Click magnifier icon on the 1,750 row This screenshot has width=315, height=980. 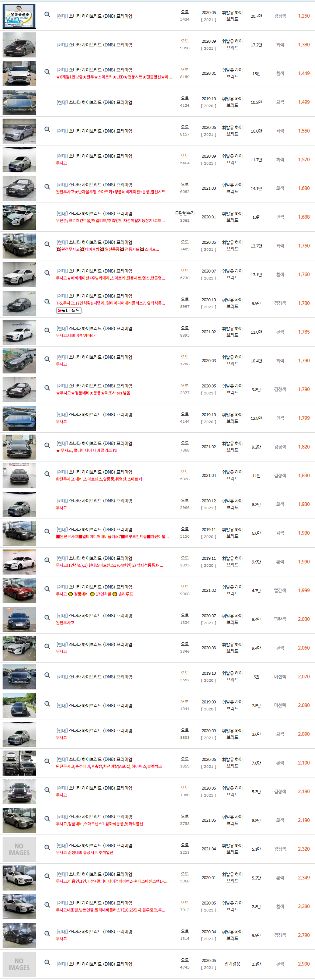[47, 244]
